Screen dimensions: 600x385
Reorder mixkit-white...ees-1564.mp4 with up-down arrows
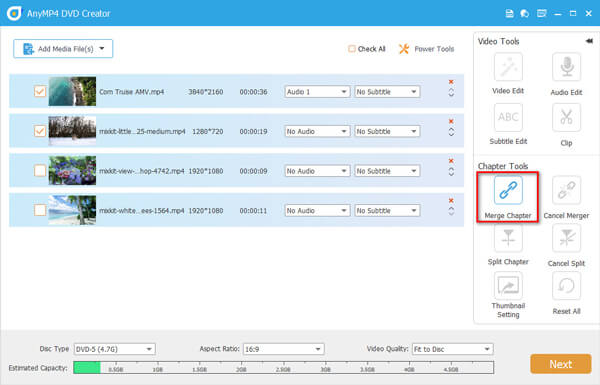pos(451,211)
